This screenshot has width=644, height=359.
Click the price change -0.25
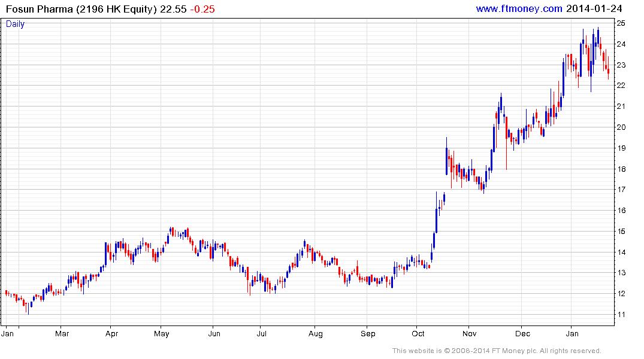pyautogui.click(x=202, y=9)
